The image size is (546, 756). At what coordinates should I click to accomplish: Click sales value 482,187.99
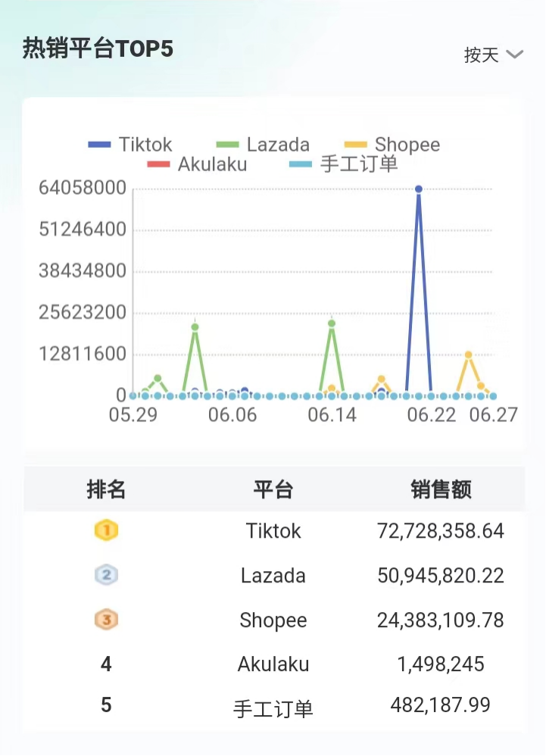coord(441,705)
